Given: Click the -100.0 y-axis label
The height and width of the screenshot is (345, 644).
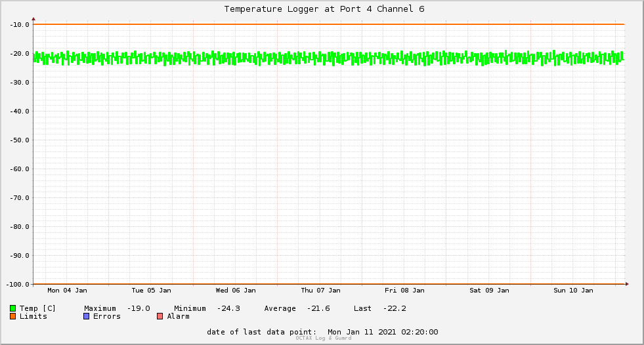Looking at the screenshot, I should click(18, 284).
